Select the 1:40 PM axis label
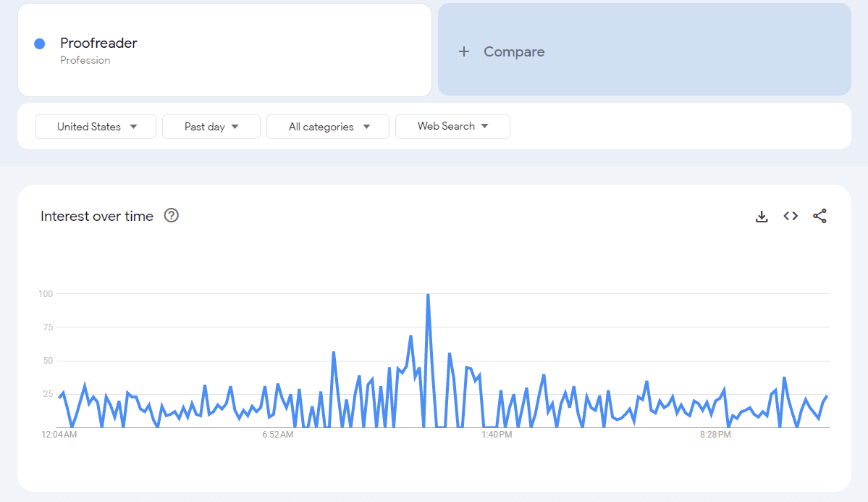The width and height of the screenshot is (868, 502). (x=497, y=435)
